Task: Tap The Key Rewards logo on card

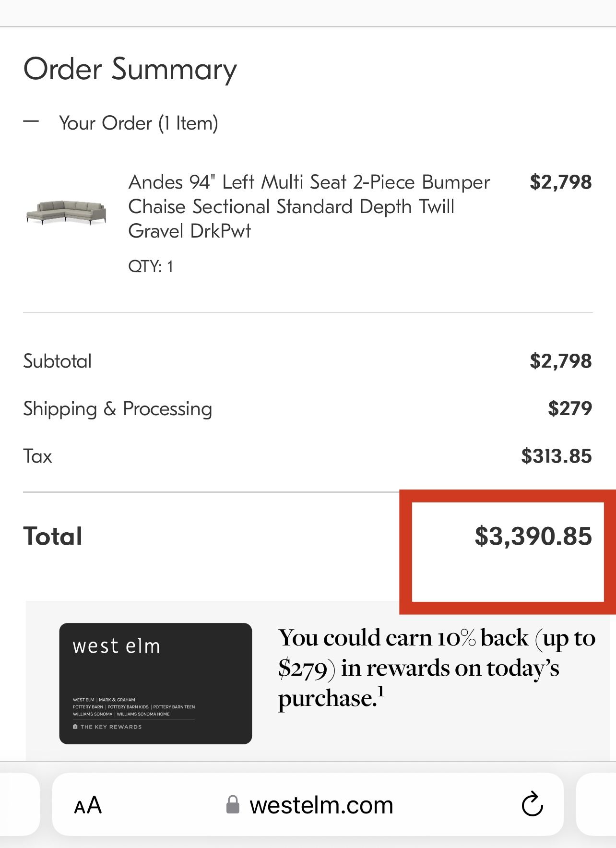Action: point(107,727)
